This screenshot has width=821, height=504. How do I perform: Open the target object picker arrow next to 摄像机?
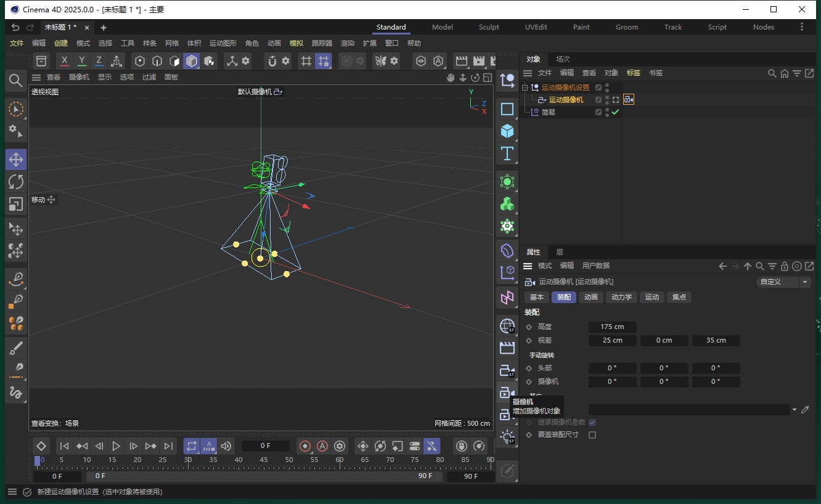click(795, 409)
